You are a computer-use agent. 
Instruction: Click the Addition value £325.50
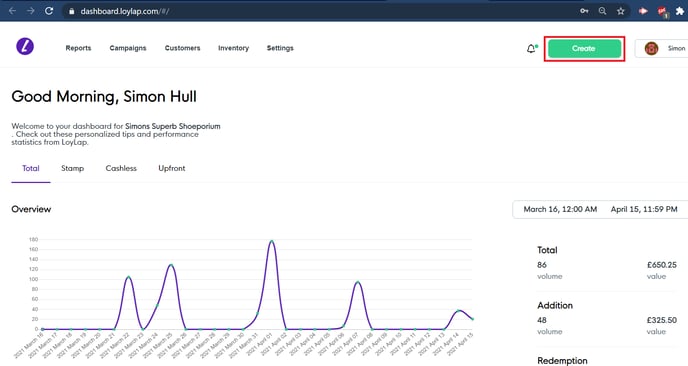click(662, 320)
